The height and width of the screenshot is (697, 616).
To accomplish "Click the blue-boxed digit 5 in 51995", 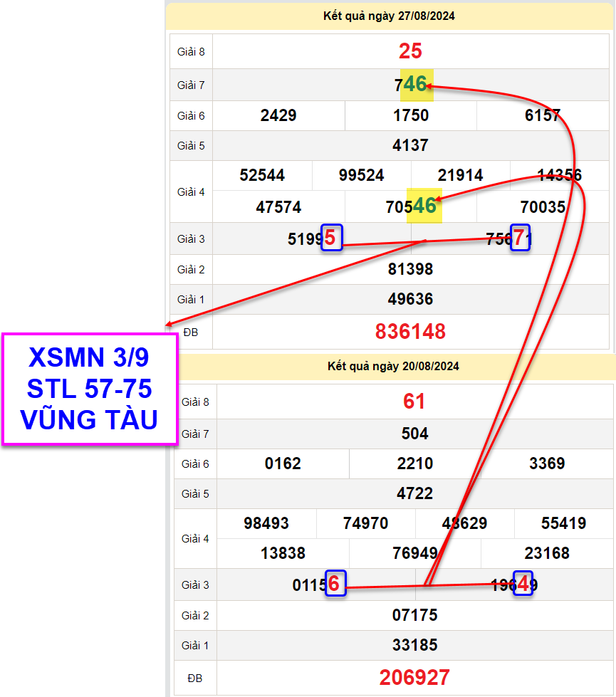I will (332, 237).
